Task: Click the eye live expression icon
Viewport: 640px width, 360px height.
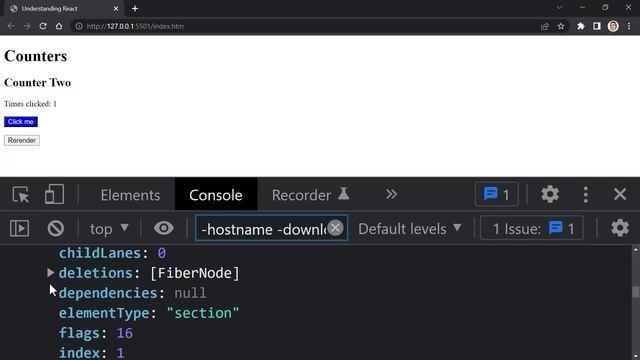Action: (164, 228)
